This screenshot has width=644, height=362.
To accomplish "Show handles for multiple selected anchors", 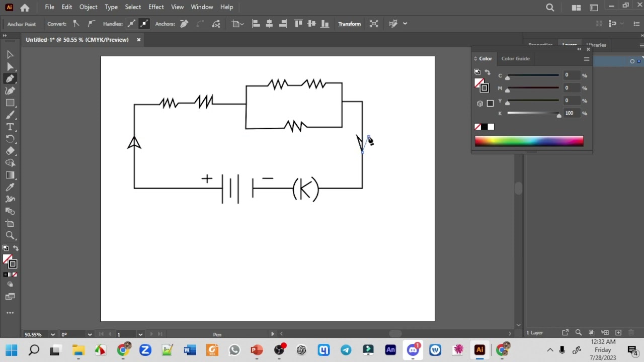I will (131, 24).
